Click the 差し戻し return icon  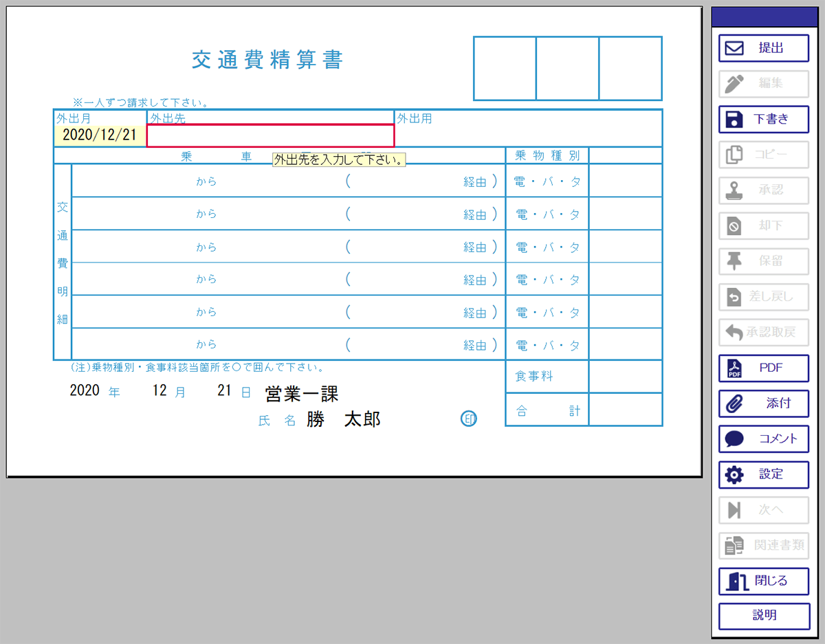tap(734, 297)
